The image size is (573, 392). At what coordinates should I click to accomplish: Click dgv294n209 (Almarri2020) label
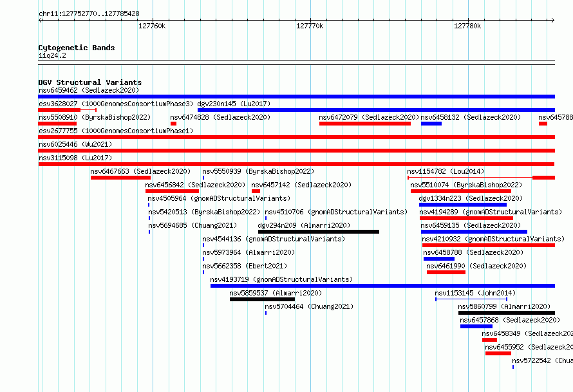coord(304,225)
